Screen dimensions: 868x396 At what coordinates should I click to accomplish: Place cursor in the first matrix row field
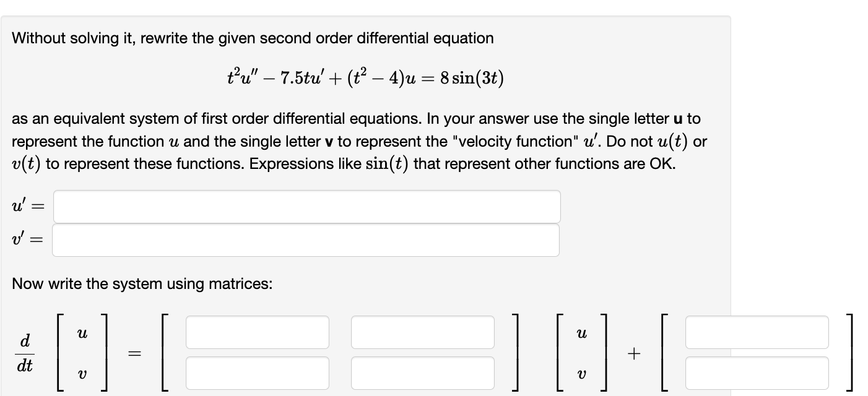tap(258, 333)
